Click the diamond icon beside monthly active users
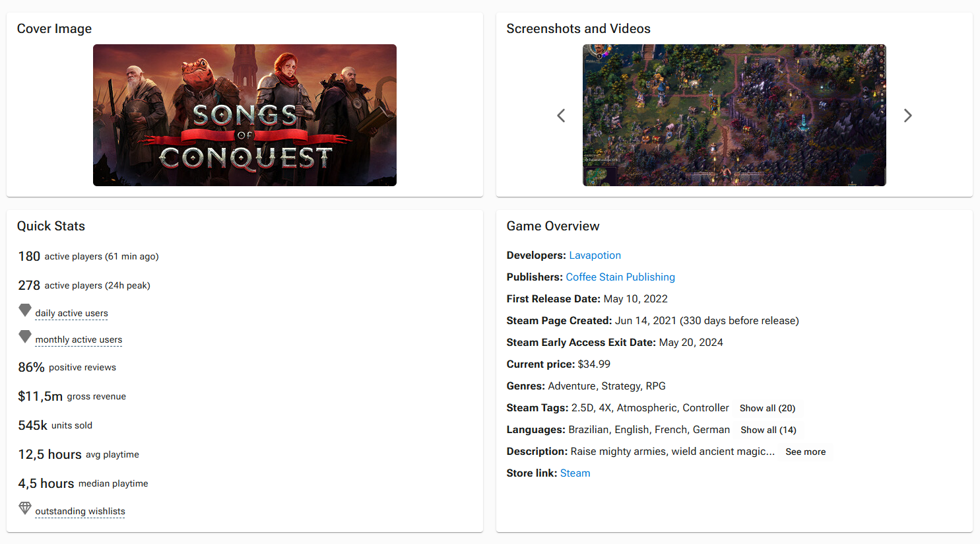Image resolution: width=980 pixels, height=544 pixels. pos(25,337)
